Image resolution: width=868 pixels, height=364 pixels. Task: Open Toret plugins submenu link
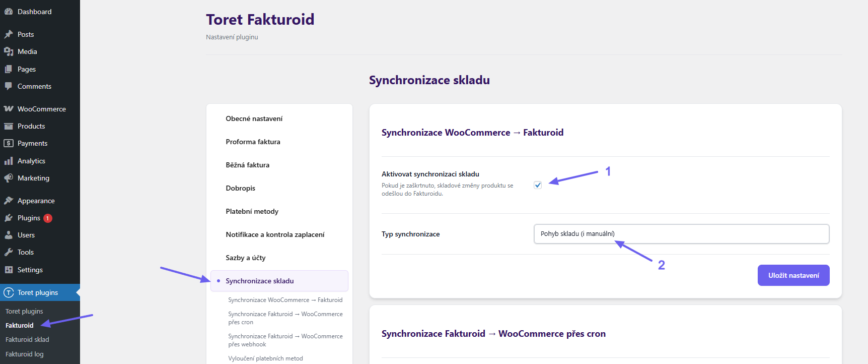(x=24, y=312)
